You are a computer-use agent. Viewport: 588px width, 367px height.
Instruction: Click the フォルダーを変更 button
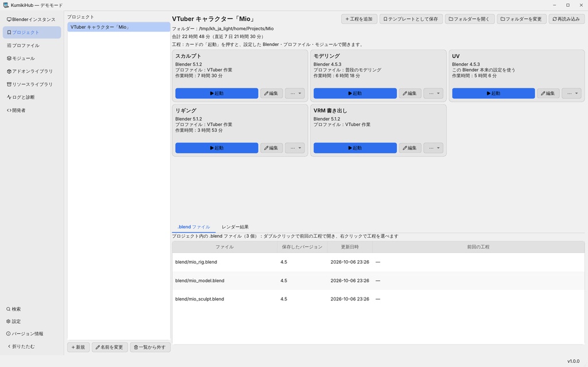(x=521, y=19)
